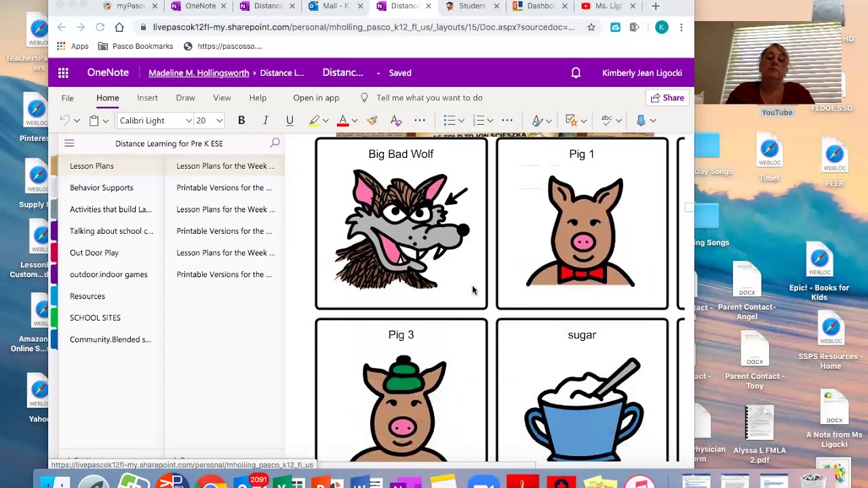This screenshot has height=488, width=868.
Task: Expand the bullet list style dropdown
Action: [461, 121]
